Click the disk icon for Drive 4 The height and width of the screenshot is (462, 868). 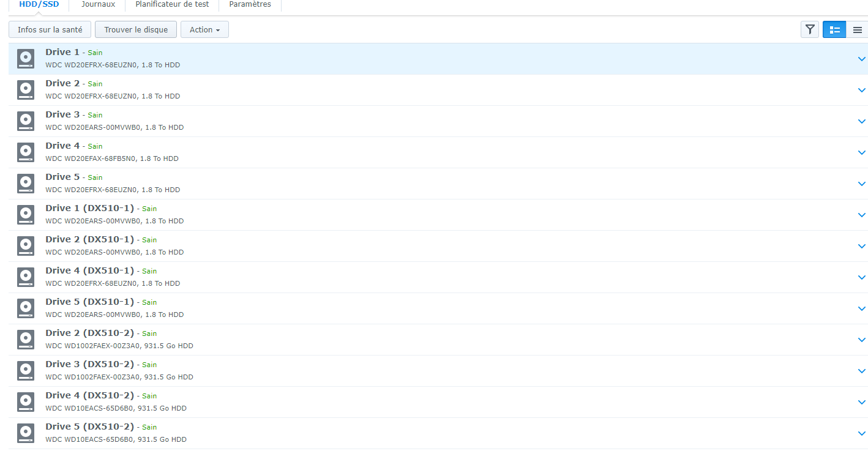[x=26, y=152]
